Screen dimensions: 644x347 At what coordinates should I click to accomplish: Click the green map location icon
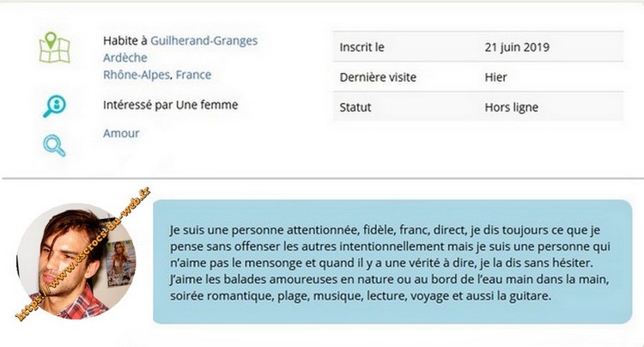coord(55,48)
